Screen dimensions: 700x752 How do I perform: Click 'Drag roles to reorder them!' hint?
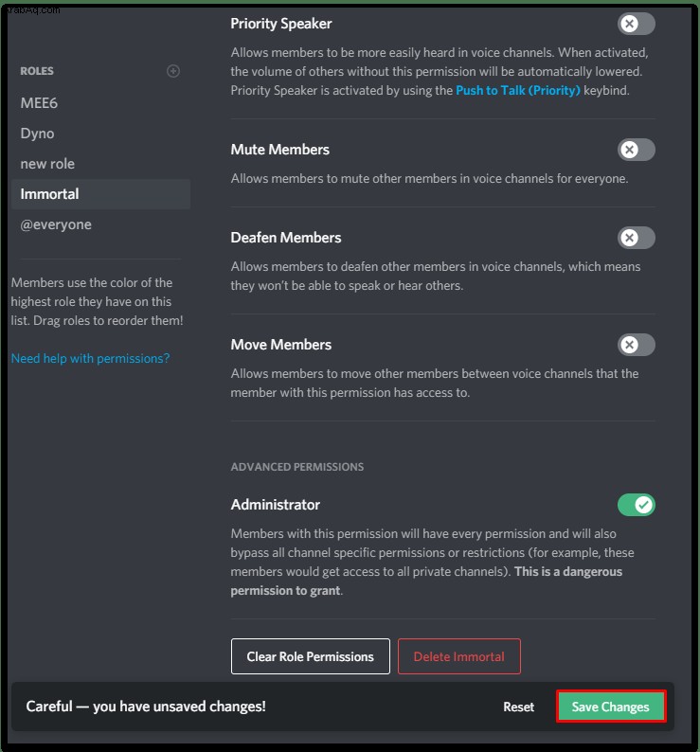click(x=108, y=320)
